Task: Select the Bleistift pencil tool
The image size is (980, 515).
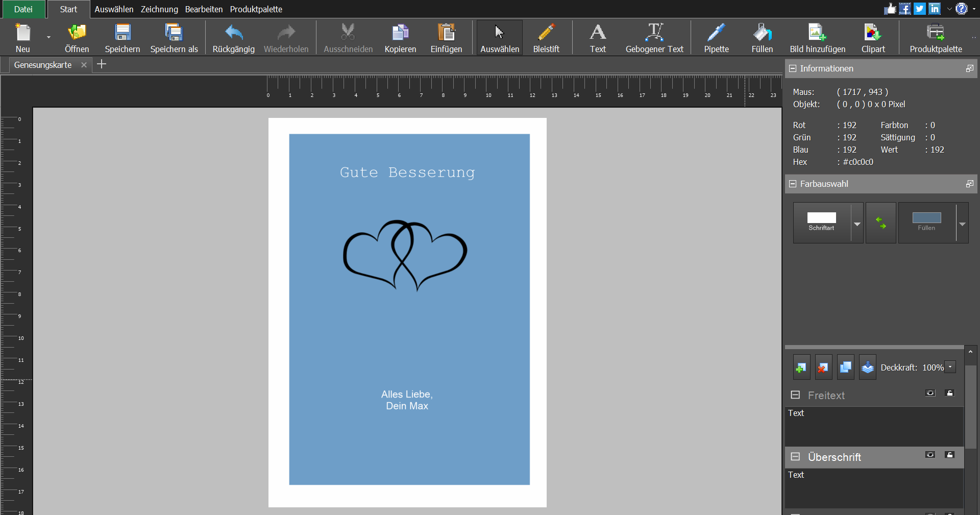Action: (546, 38)
